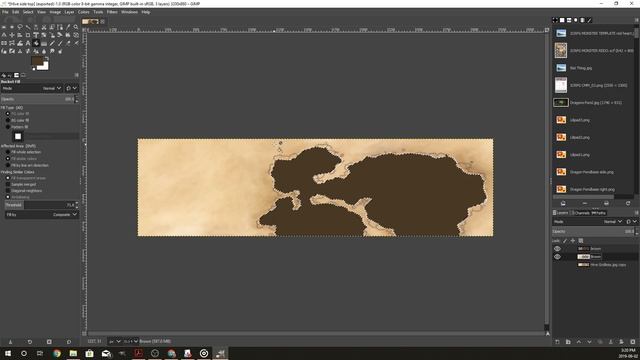The height and width of the screenshot is (360, 640).
Task: Enable Sample merged checkbox
Action: (8, 184)
